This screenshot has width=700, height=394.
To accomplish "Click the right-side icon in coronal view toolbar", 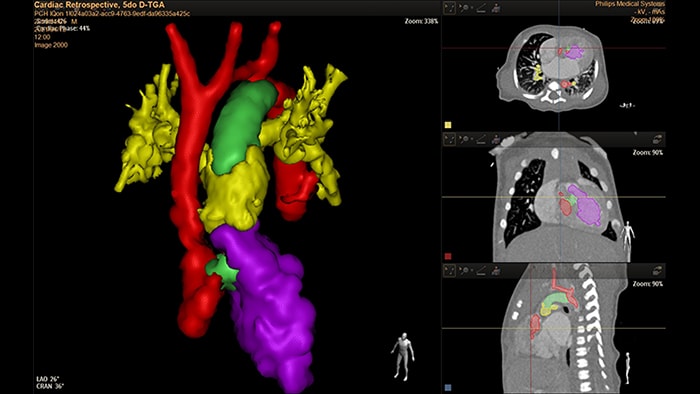I will (x=657, y=140).
